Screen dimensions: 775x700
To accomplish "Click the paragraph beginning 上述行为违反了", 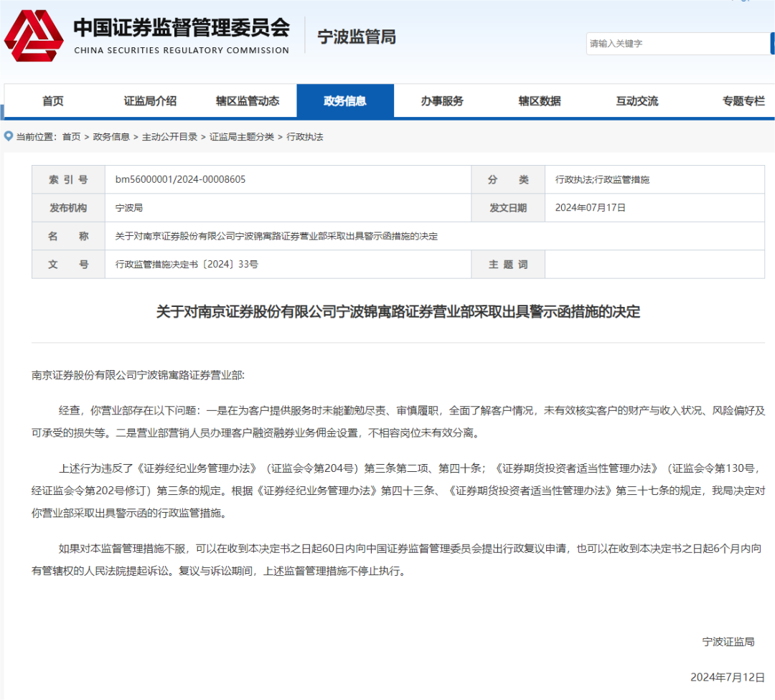I will click(398, 491).
